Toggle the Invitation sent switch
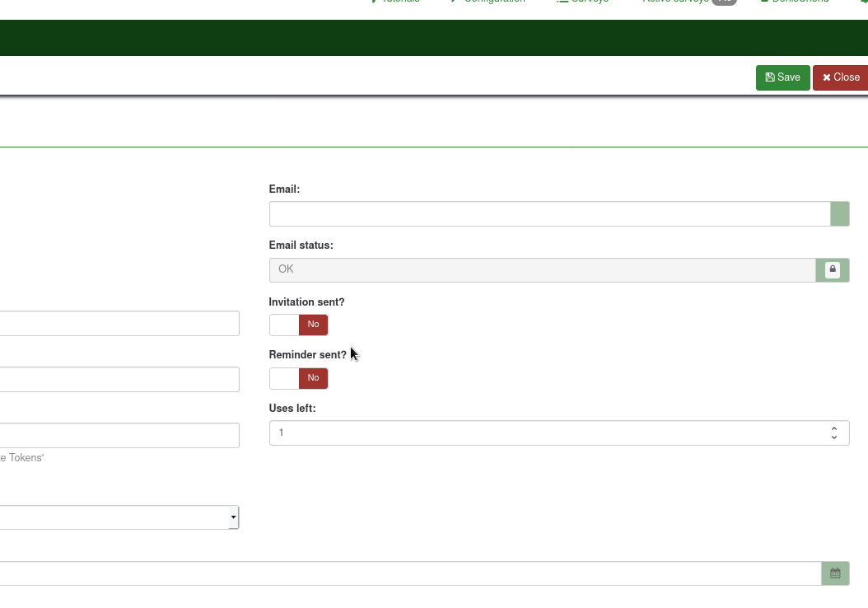868x608 pixels. pos(298,325)
